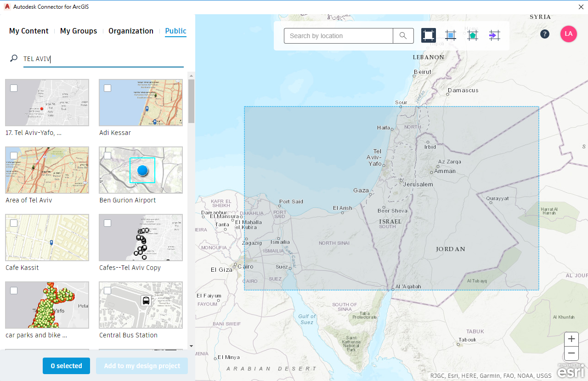Check the 17. Tel Aviv-Yafo item checkbox
The height and width of the screenshot is (381, 588).
pos(14,88)
